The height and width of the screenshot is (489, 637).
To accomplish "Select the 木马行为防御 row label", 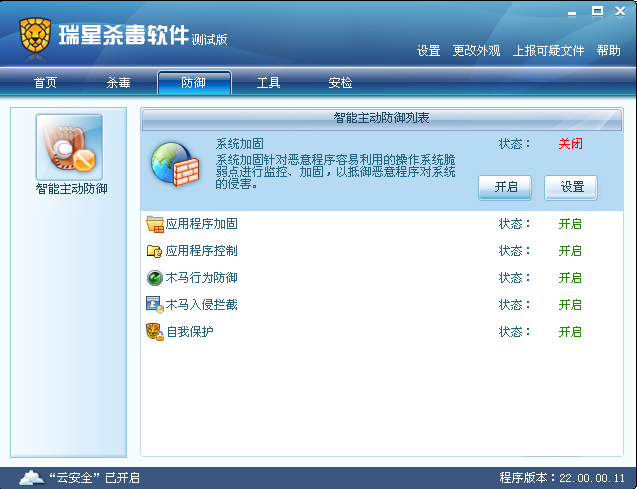I will click(202, 278).
